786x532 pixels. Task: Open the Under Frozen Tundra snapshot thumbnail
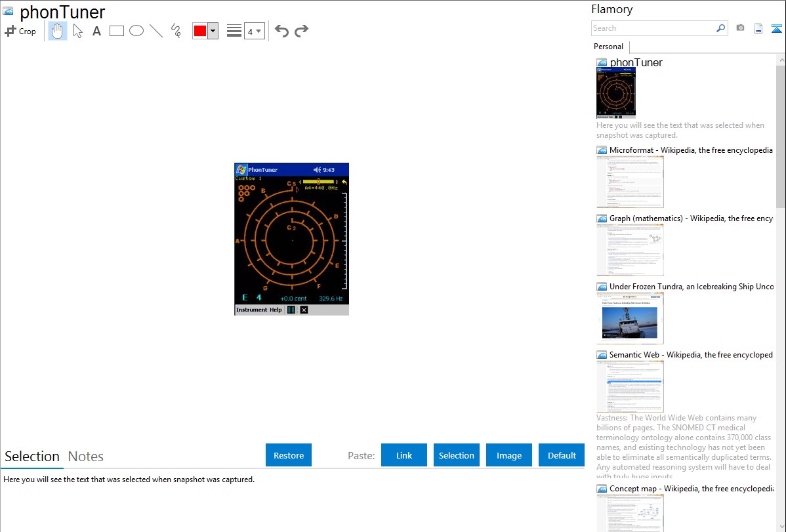pyautogui.click(x=630, y=318)
